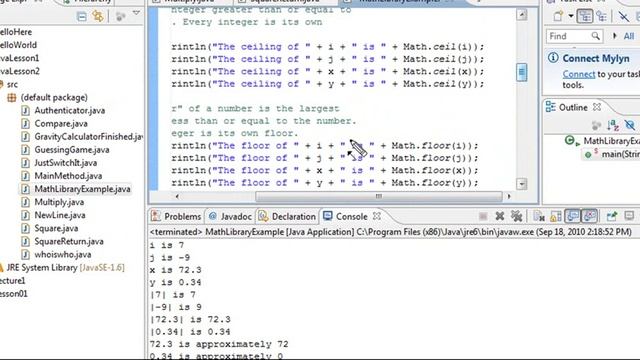Image resolution: width=640 pixels, height=360 pixels.
Task: Select MathLibraryExample.java in explorer
Action: click(82, 189)
